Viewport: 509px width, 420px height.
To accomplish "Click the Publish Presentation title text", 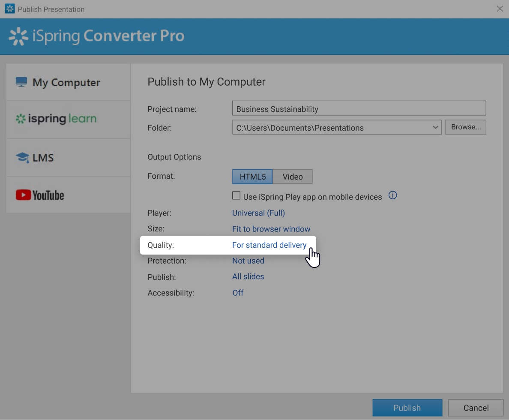I will 51,9.
